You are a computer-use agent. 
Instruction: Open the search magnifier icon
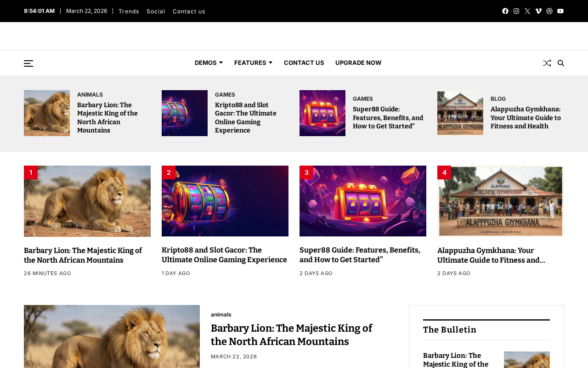pyautogui.click(x=561, y=63)
